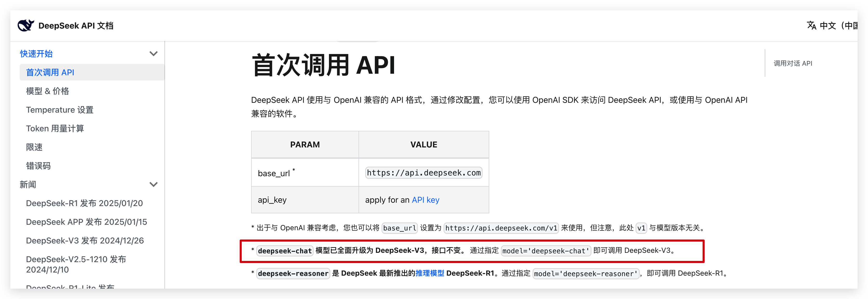Collapse the 快速开始 section chevron
The image size is (868, 299).
(x=153, y=54)
